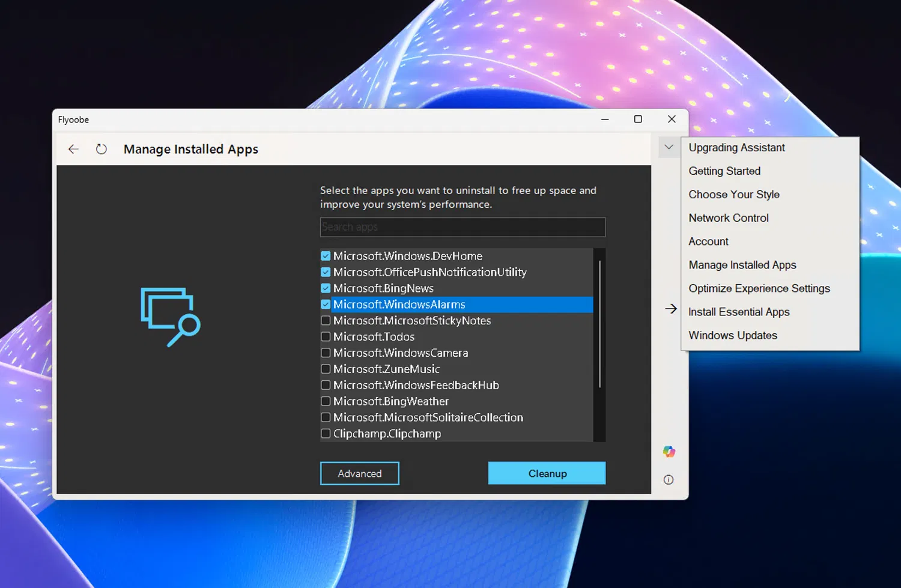The width and height of the screenshot is (901, 588).
Task: Check Microsoft.WindowsCamera checkbox
Action: (x=326, y=353)
